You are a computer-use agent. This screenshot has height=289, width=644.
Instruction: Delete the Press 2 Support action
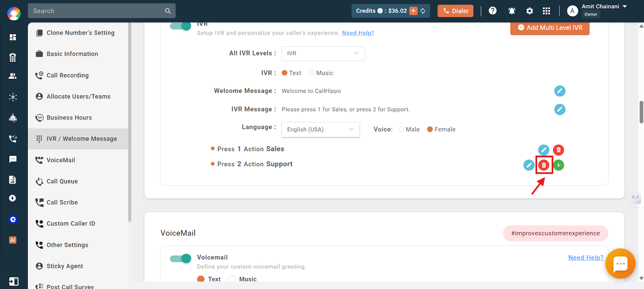pos(544,165)
